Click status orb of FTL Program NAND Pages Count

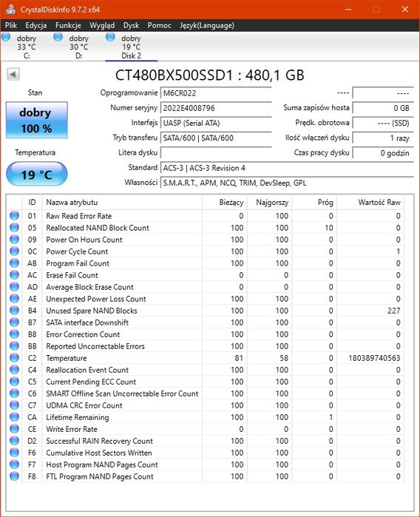coord(14,476)
